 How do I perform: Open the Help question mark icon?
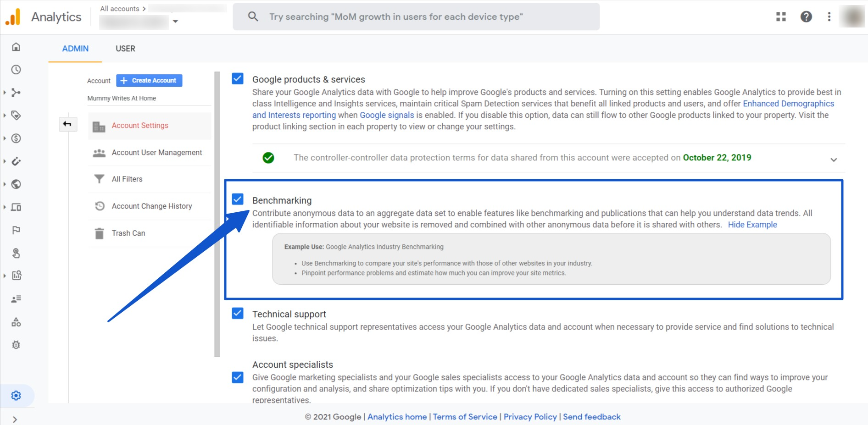(806, 17)
